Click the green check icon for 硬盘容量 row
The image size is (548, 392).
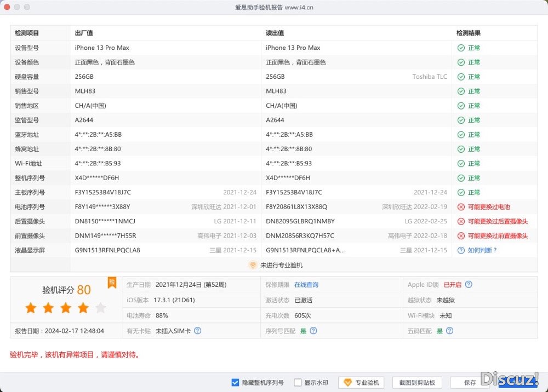coord(461,77)
